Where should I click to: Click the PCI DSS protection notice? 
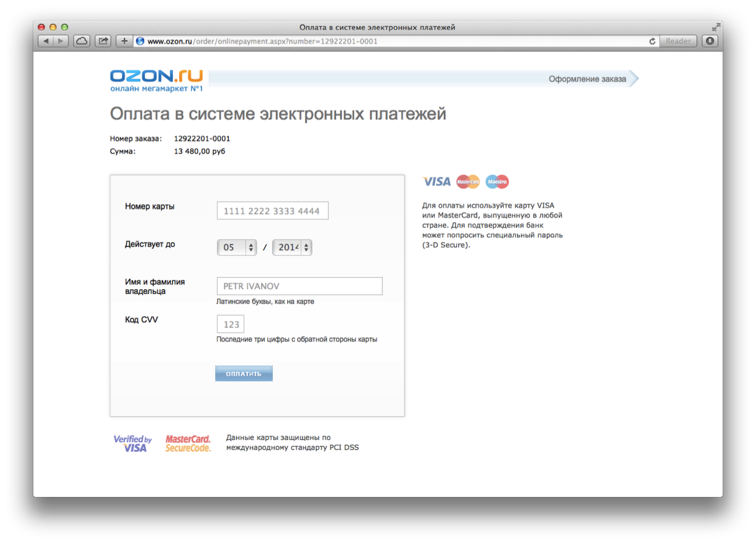(293, 442)
